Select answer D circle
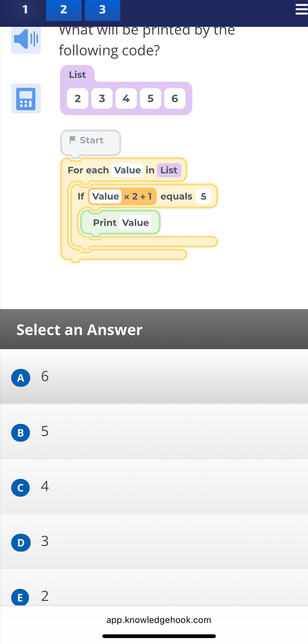Image resolution: width=308 pixels, height=644 pixels. tap(21, 542)
